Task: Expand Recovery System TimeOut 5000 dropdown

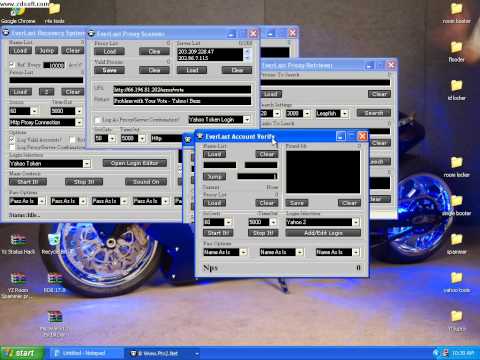Action: click(79, 111)
